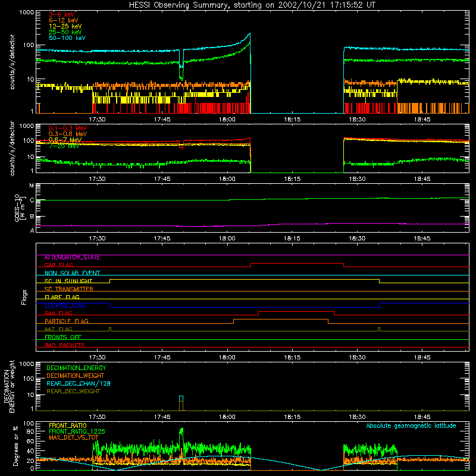
Task: Select the SAA_FLAG label
Action: click(58, 314)
